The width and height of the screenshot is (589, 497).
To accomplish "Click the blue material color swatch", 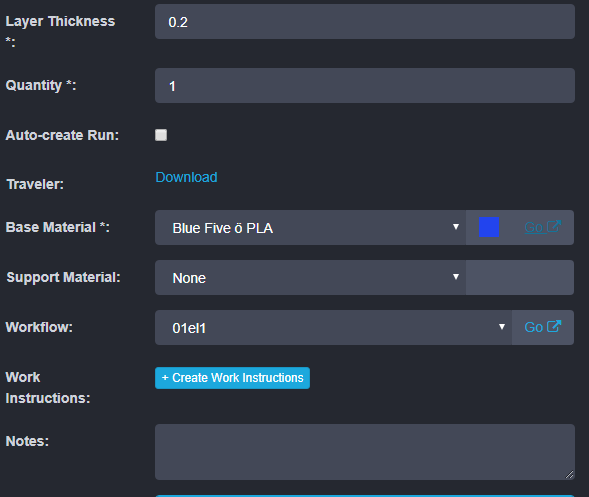I will pyautogui.click(x=489, y=227).
